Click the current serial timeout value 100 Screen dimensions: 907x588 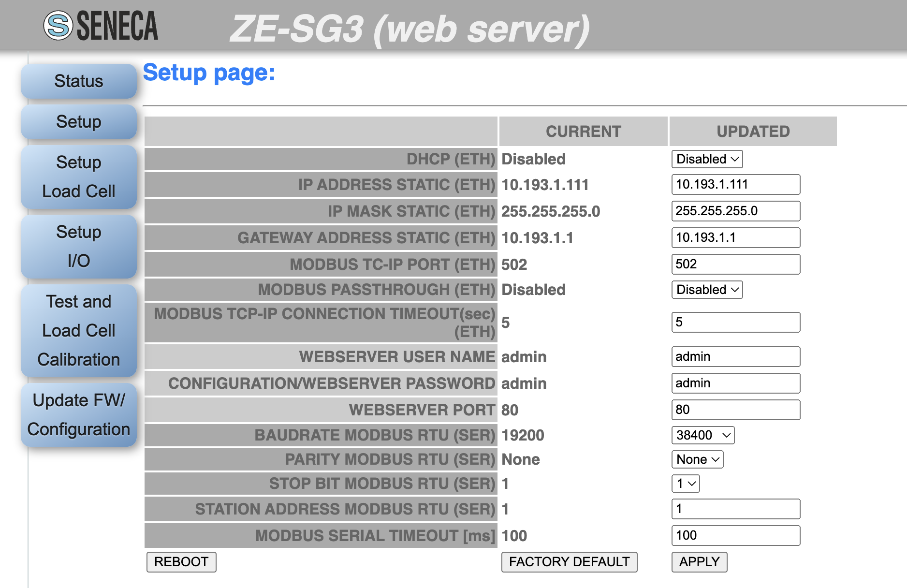514,536
